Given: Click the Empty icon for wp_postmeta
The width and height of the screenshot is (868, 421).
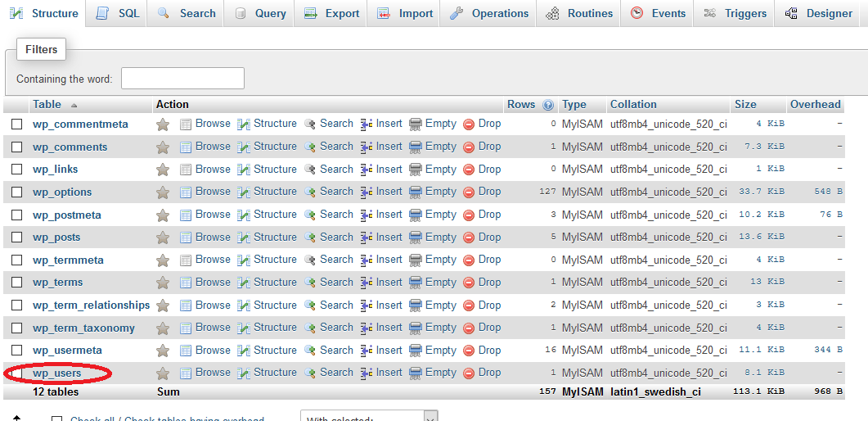Looking at the screenshot, I should [x=416, y=215].
